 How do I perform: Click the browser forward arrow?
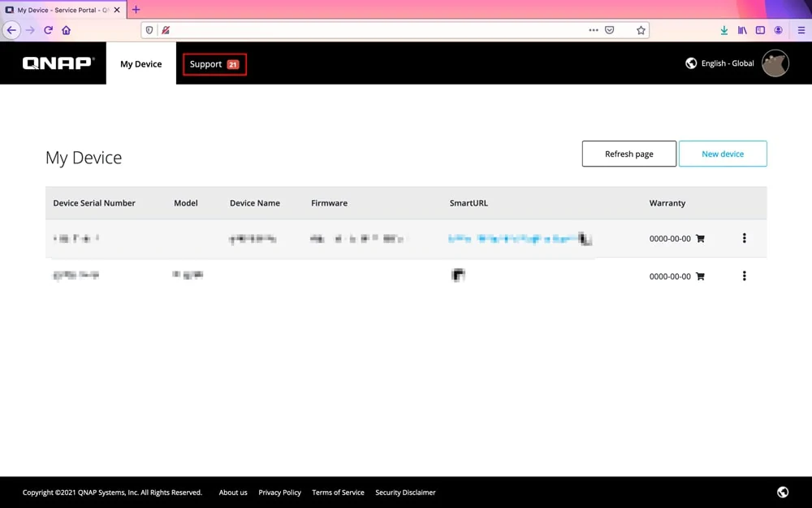30,30
